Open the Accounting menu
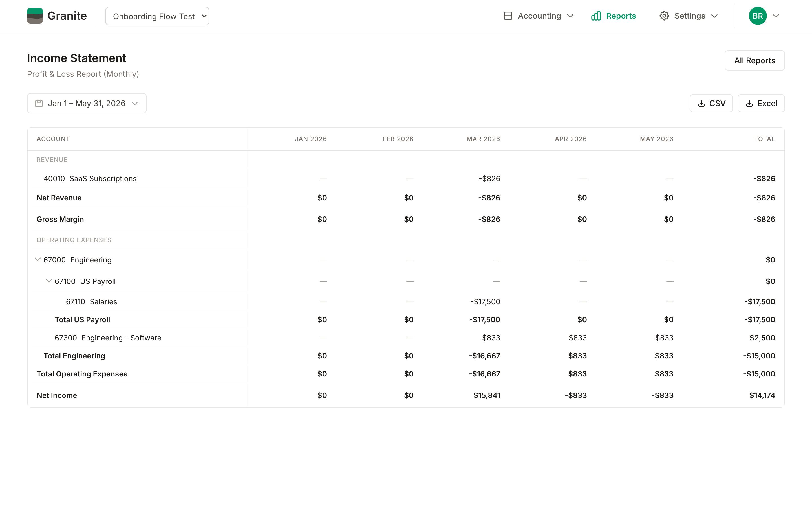The image size is (812, 508). pos(539,16)
